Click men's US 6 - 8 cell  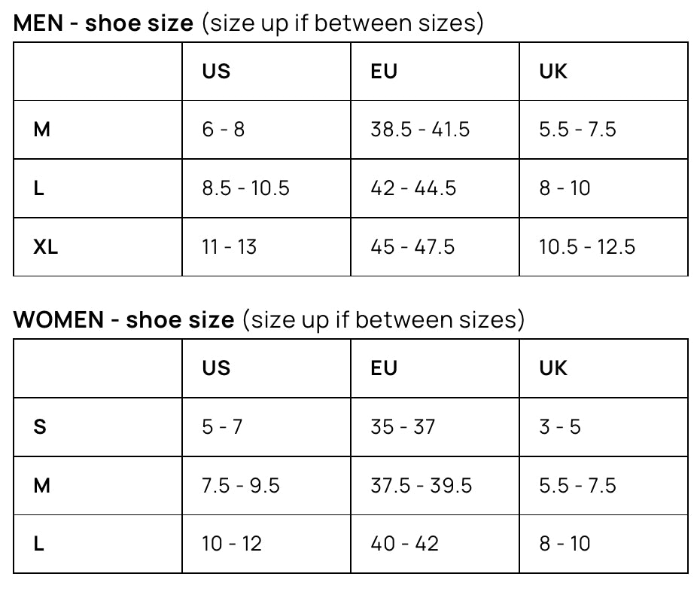(224, 130)
